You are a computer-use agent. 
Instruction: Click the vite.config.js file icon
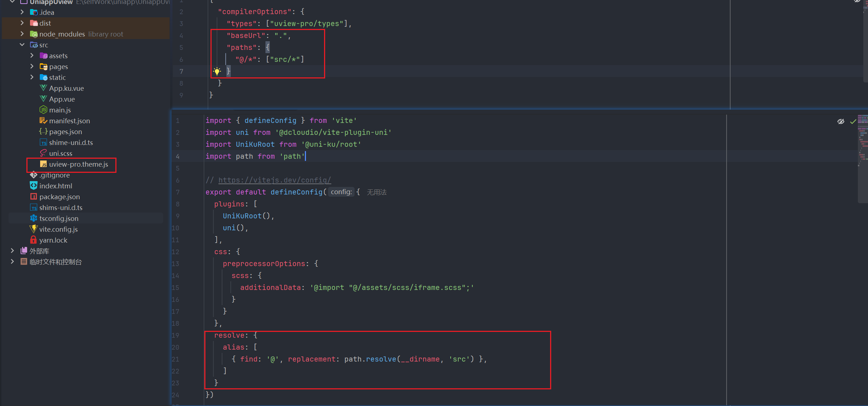[x=33, y=229]
